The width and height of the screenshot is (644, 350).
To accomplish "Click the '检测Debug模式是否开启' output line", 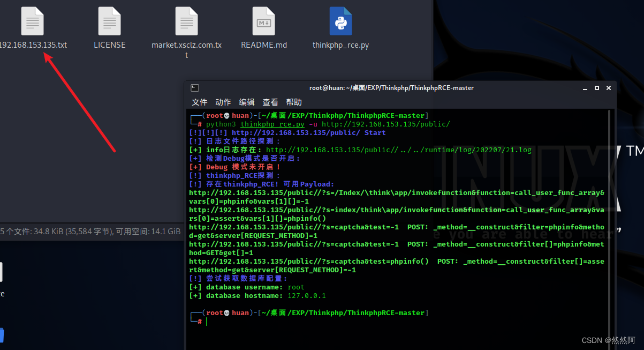I will (x=246, y=159).
